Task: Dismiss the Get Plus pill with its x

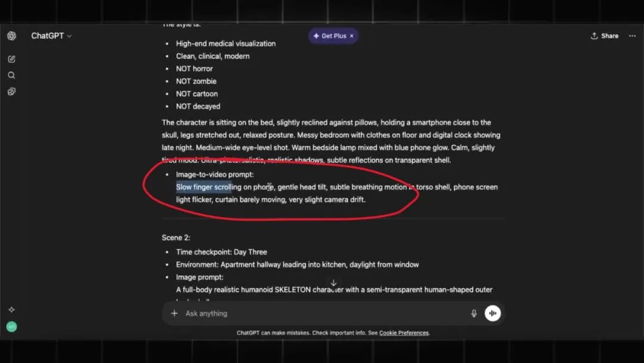Action: tap(352, 36)
